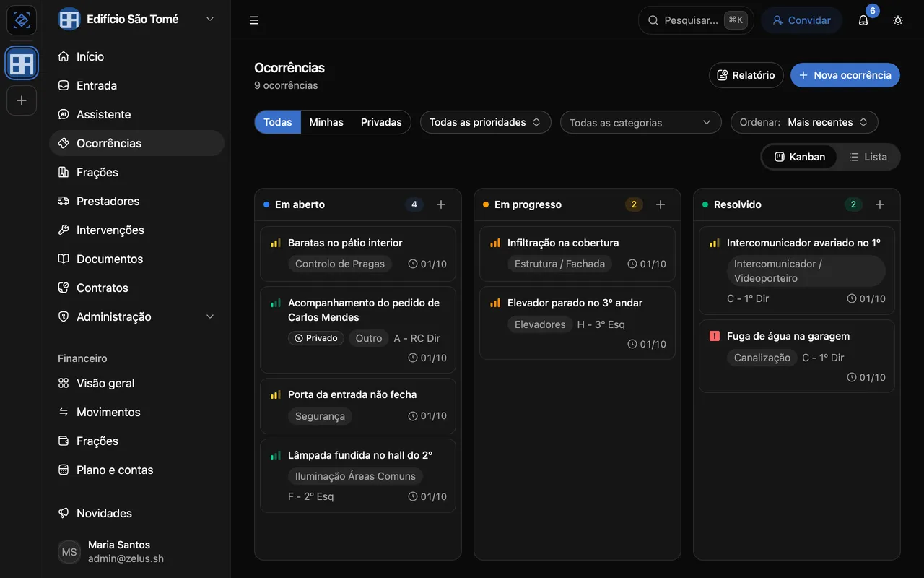Open the Assistente page
Image resolution: width=924 pixels, height=578 pixels.
136,114
